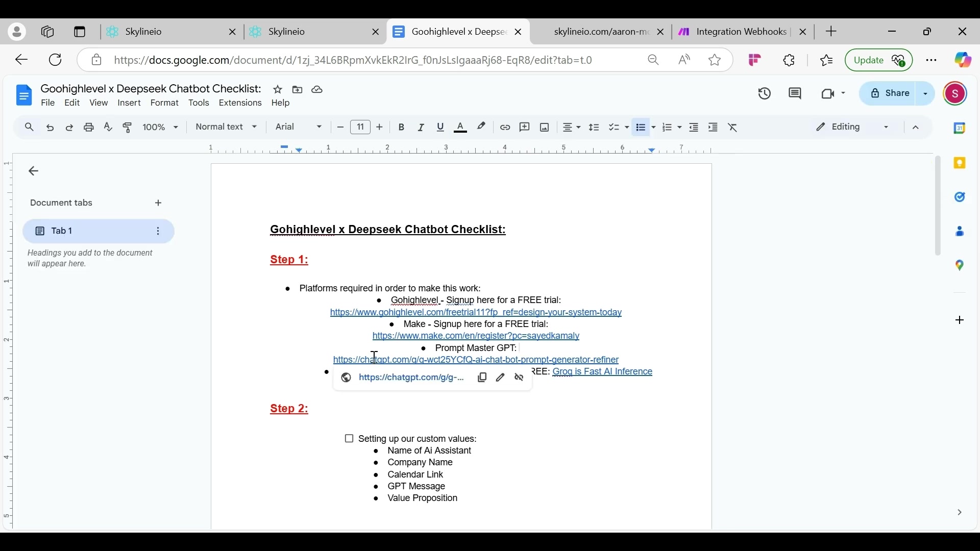Check the cloud save status icon

[317, 90]
